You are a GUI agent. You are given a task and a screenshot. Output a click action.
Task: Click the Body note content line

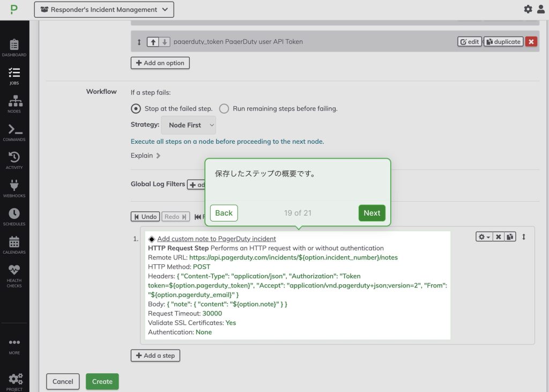tap(218, 304)
